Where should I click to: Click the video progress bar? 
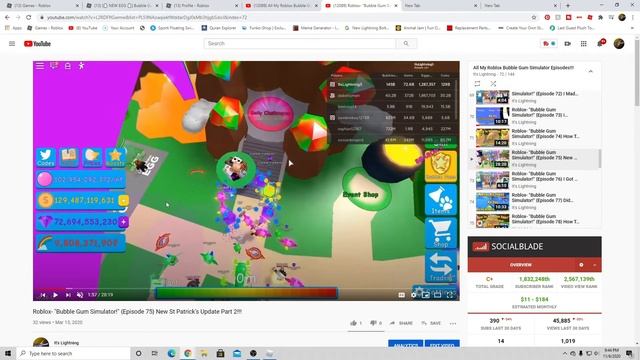click(x=246, y=289)
